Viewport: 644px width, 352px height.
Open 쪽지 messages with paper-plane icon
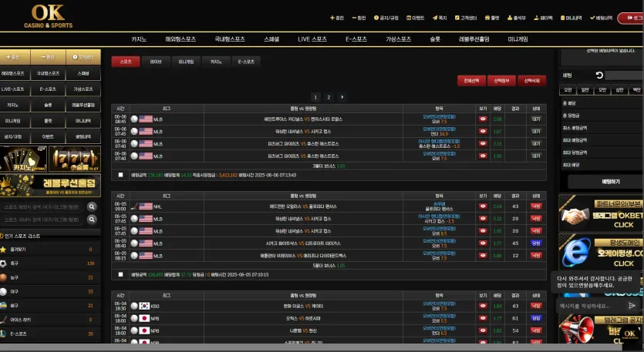(x=440, y=18)
